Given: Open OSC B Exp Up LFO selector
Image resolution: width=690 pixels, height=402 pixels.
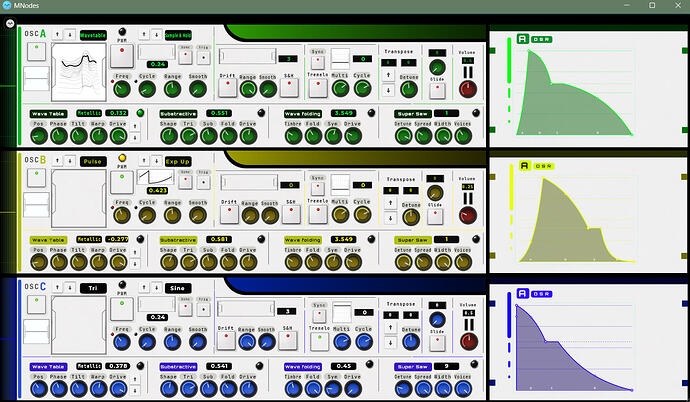Looking at the screenshot, I should click(178, 161).
